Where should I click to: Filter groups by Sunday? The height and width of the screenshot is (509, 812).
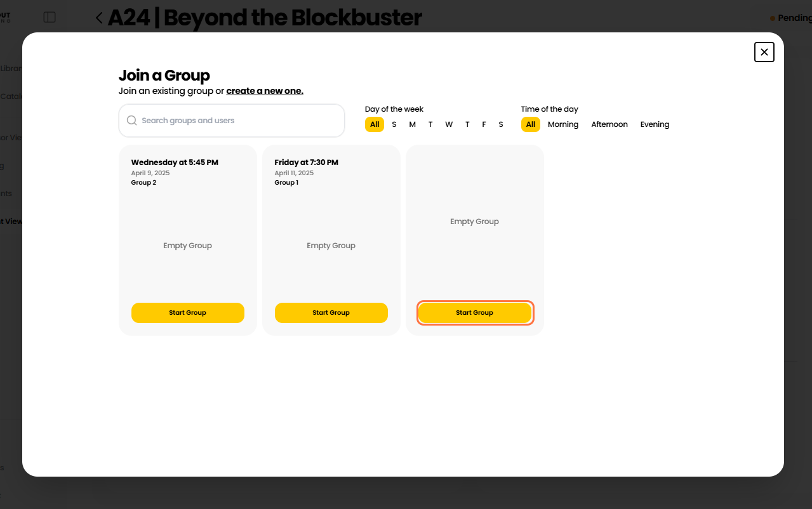394,124
